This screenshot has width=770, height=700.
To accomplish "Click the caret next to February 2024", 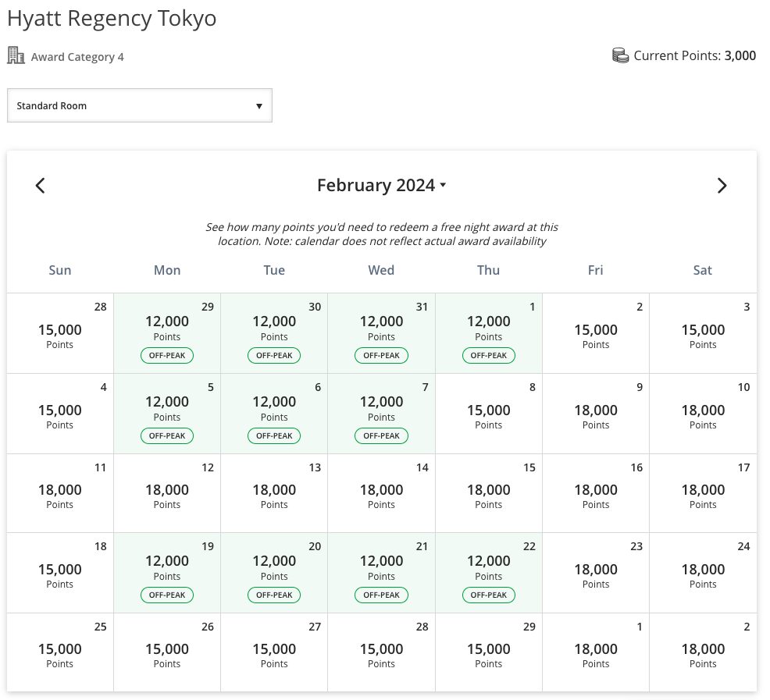I will (x=442, y=185).
